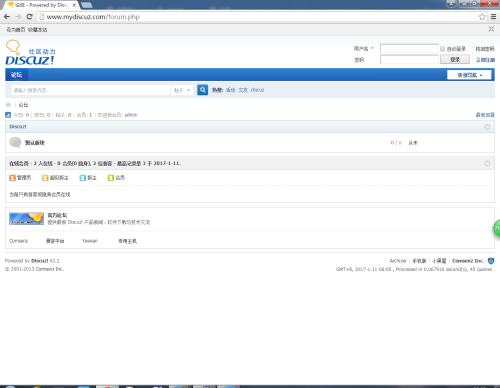
Task: Enable the 自动登录 checkbox
Action: 442,49
